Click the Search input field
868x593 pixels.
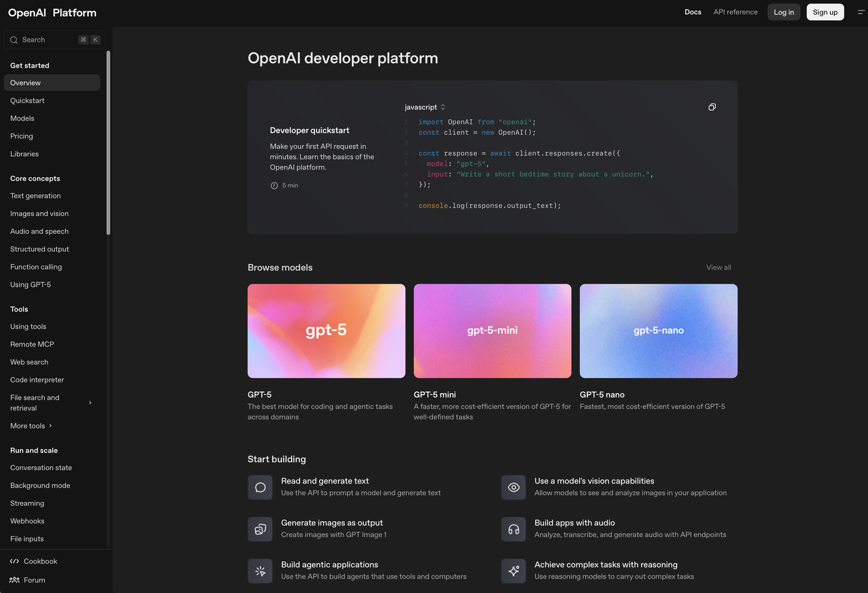[x=54, y=40]
